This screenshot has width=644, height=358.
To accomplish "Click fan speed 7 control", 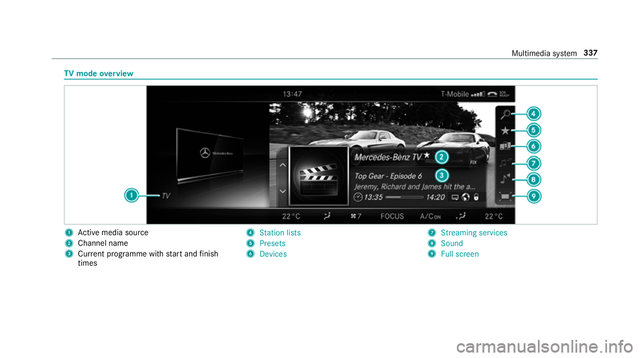I will [356, 216].
